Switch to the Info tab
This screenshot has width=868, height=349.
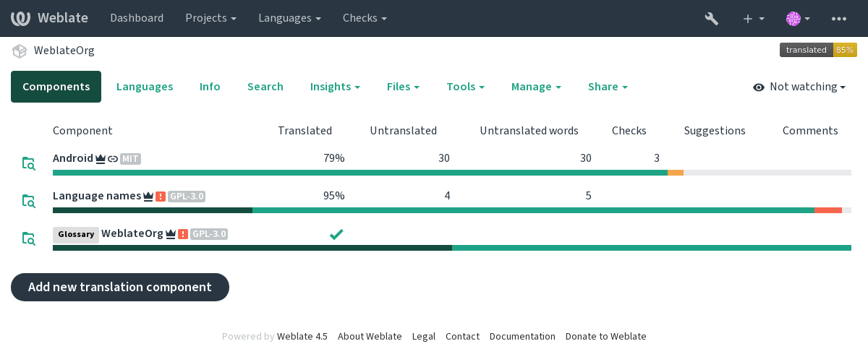click(x=210, y=87)
